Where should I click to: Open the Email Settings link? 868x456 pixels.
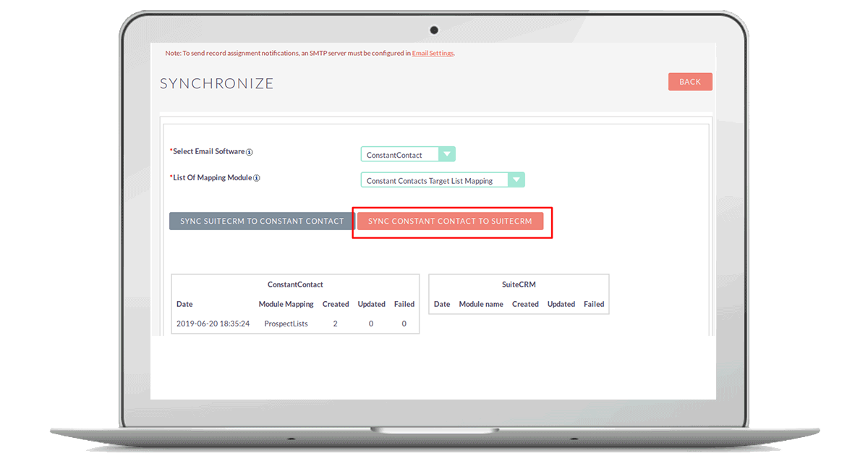point(433,53)
